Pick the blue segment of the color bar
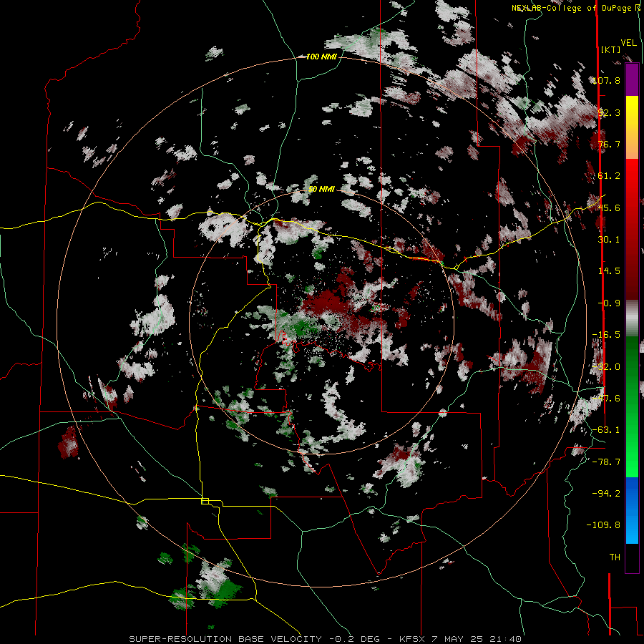 coord(632,510)
